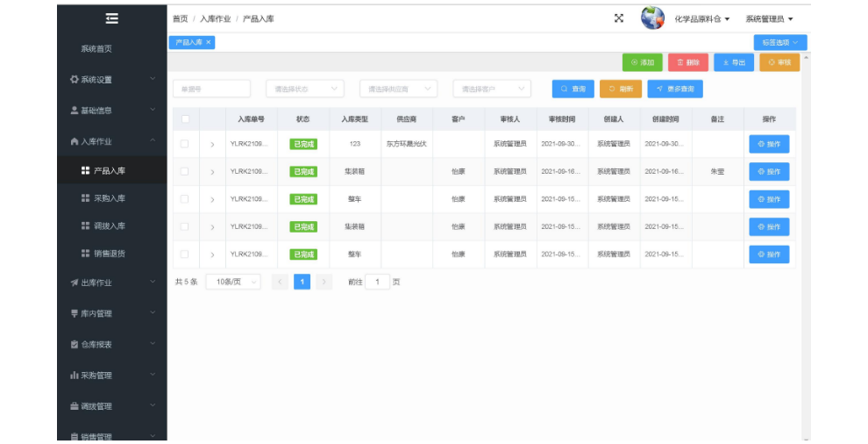Focus the 单据号 search input
The image size is (868, 444).
tap(211, 89)
